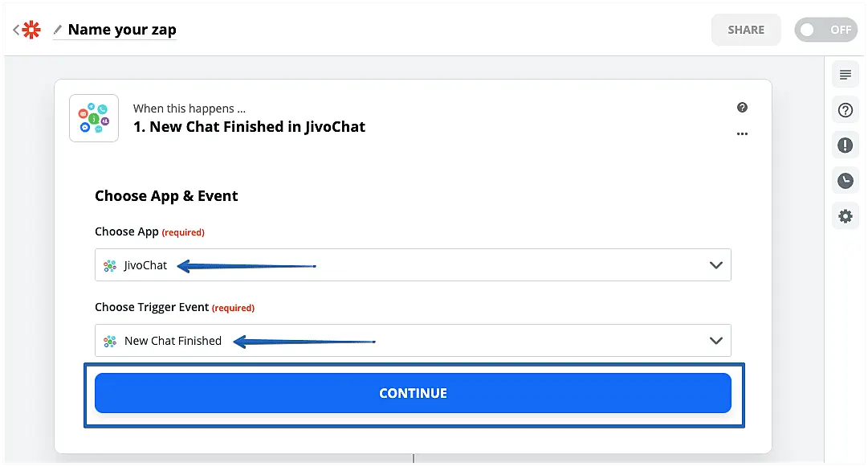This screenshot has height=467, width=868.
Task: Click the Zapier asterisk logo
Action: coord(31,30)
